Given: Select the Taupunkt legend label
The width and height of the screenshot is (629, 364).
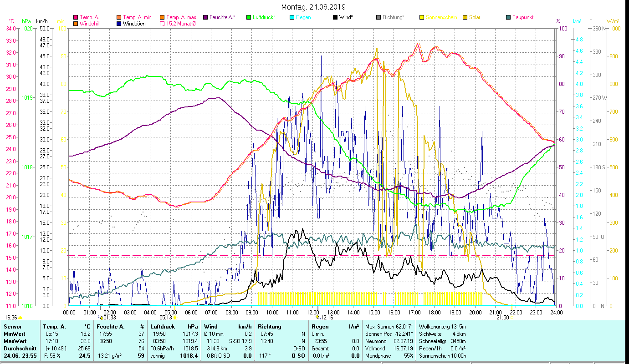Looking at the screenshot, I should 523,17.
